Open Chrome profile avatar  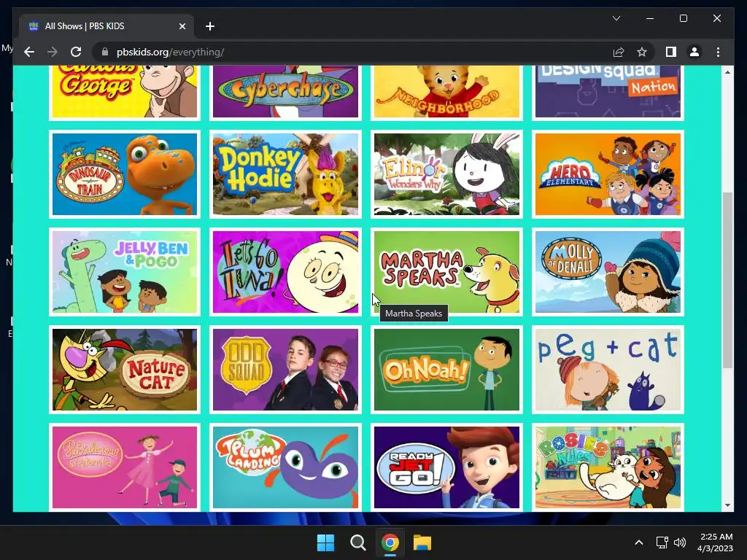pyautogui.click(x=694, y=52)
